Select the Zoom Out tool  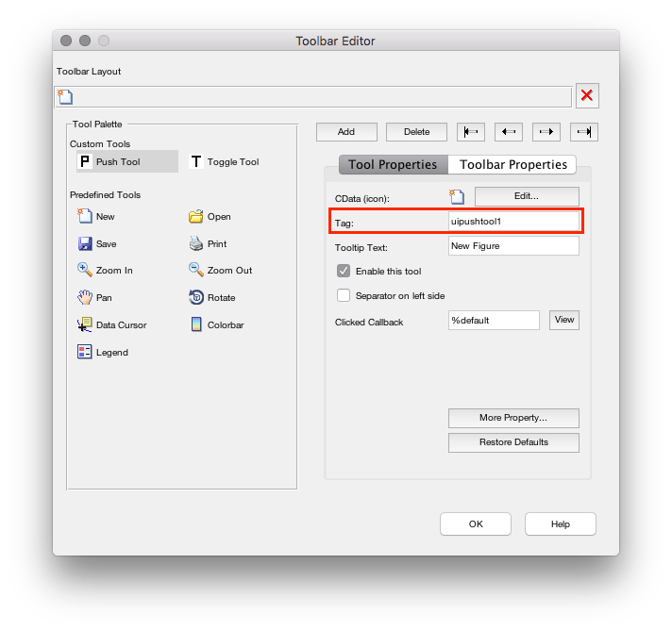pos(220,271)
